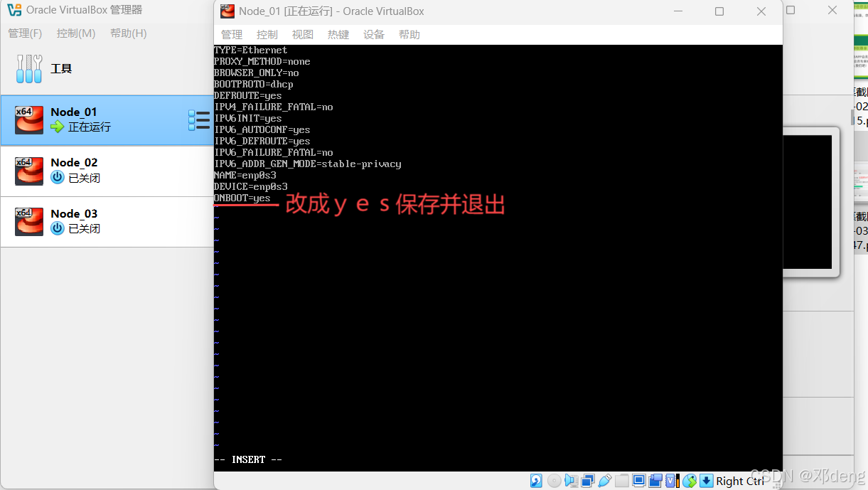
Task: Click the IPV6_FAILURE_FATAL=no line in terminal
Action: pos(274,152)
